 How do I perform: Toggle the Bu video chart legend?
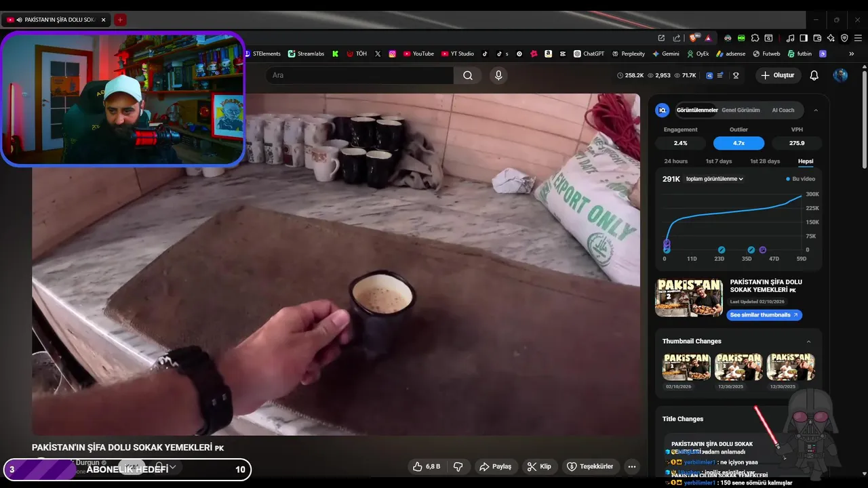click(800, 179)
